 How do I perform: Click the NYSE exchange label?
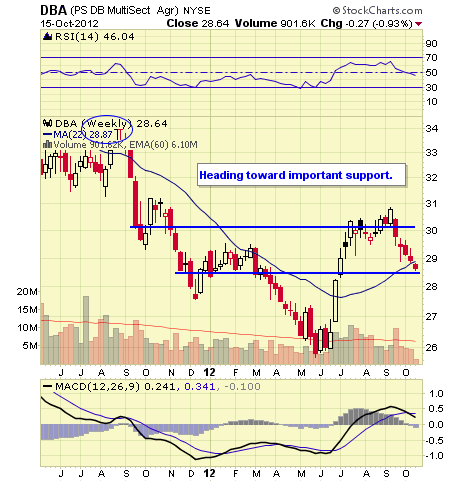[197, 11]
